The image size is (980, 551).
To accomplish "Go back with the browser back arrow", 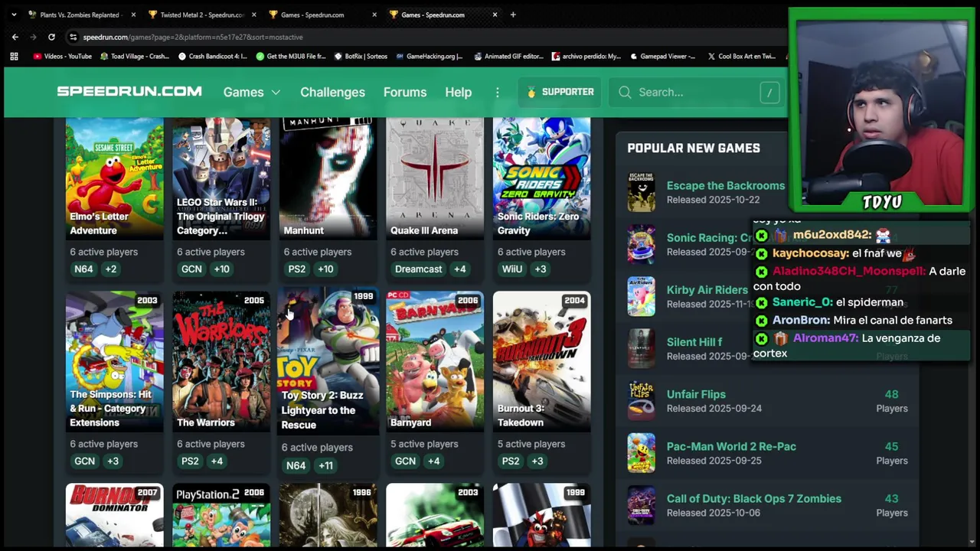I will pos(15,37).
